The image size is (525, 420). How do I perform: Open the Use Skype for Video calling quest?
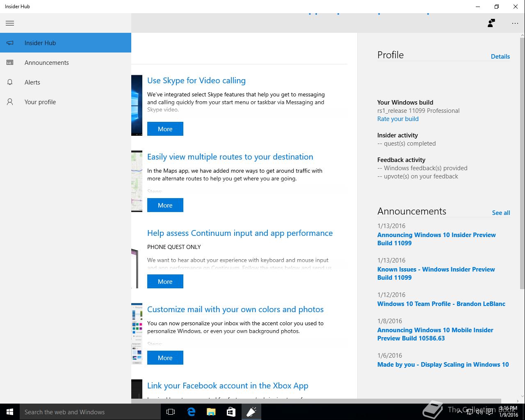pyautogui.click(x=196, y=80)
